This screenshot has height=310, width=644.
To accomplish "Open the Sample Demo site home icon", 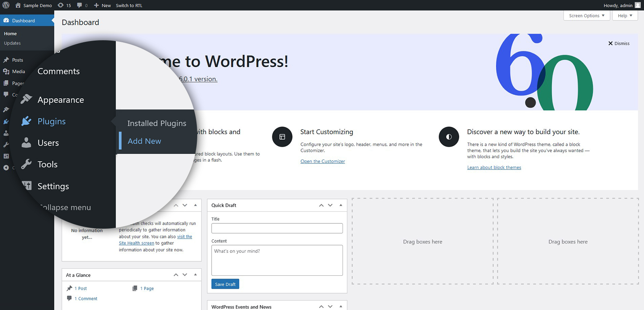I will coord(18,5).
